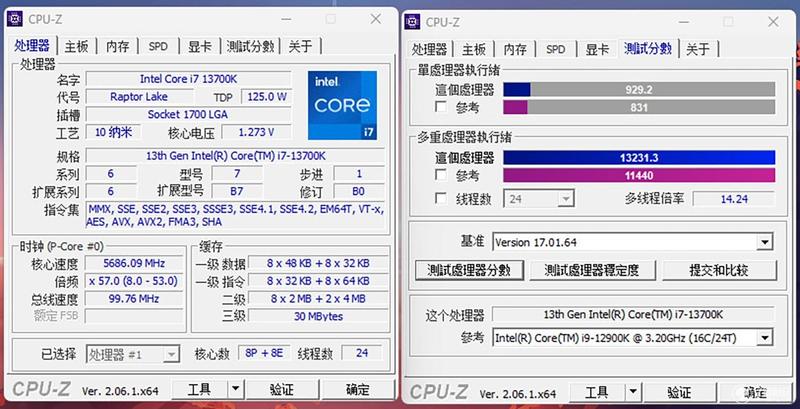The height and width of the screenshot is (409, 800).
Task: Click L2 cache value 8 x 2 MB + 2 x 4 MB
Action: click(x=318, y=298)
